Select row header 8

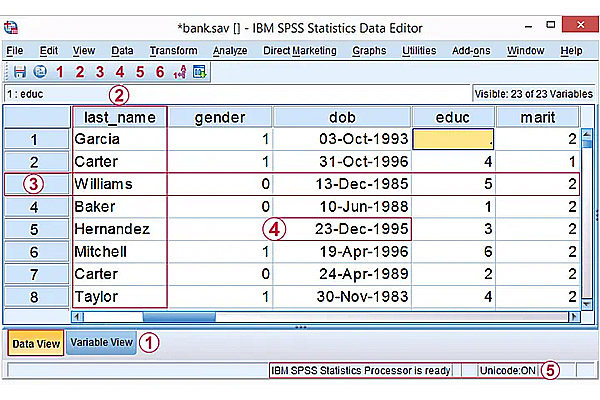pos(36,297)
